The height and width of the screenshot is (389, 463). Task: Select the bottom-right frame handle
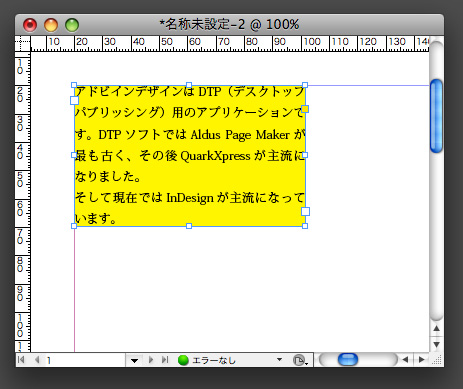pos(305,226)
